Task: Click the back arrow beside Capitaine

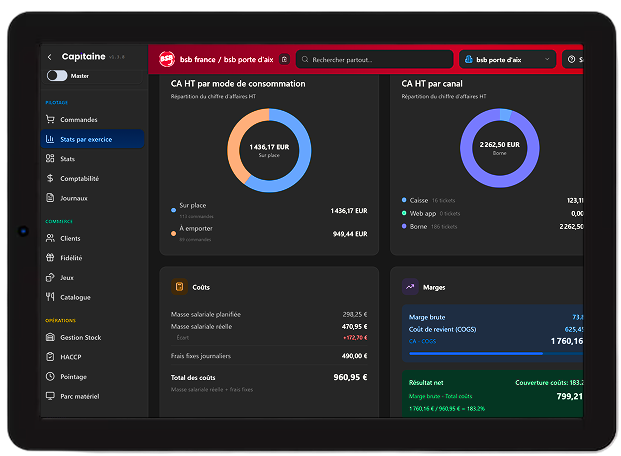Action: [x=50, y=57]
